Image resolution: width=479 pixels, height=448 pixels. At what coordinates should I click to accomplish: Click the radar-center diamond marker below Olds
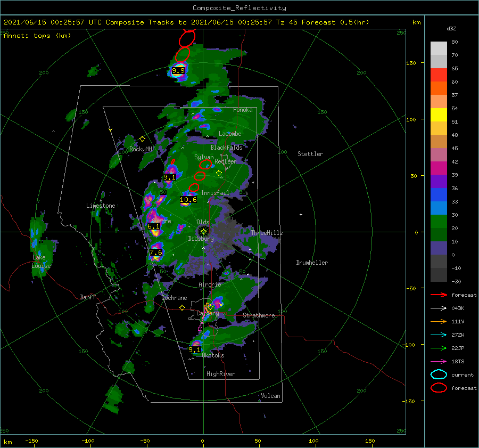203,232
